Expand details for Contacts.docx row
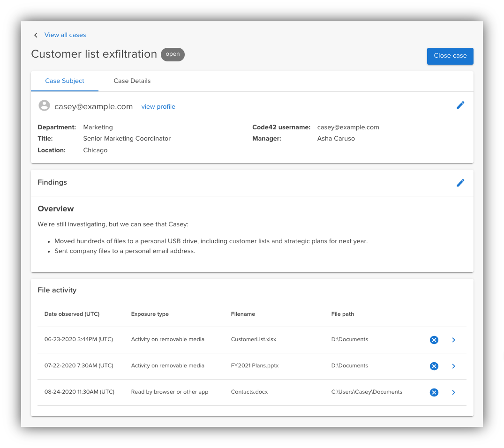This screenshot has height=448, width=504. 453,392
